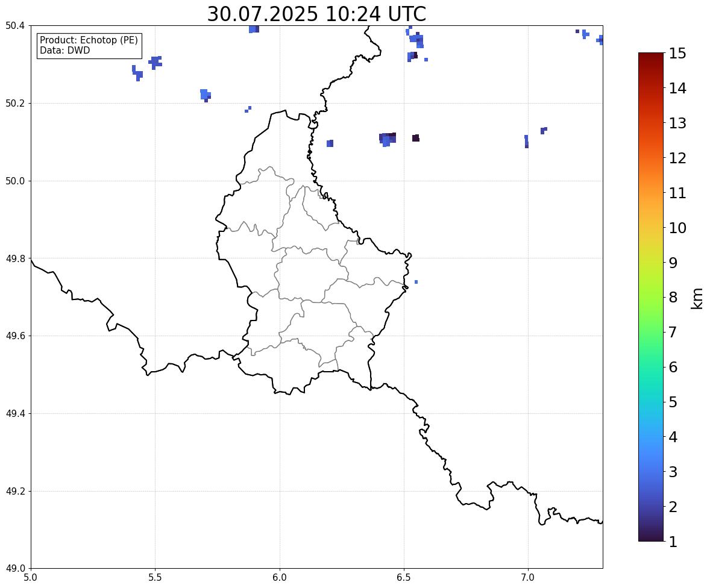710x588 pixels.
Task: Click longitude axis label 6.0
Action: point(280,578)
